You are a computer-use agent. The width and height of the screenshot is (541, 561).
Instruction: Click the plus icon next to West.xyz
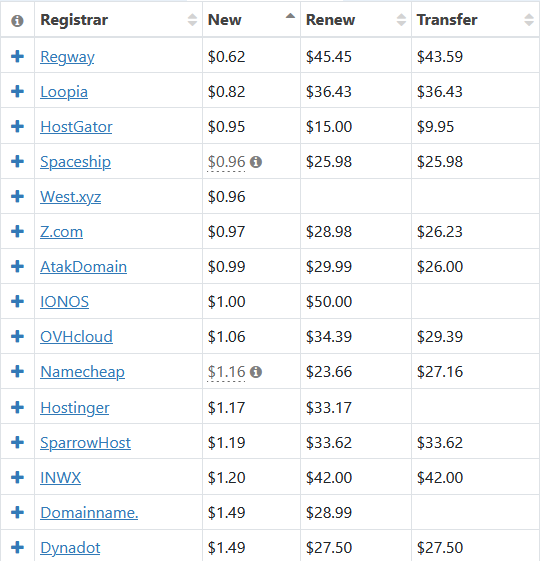[x=17, y=196]
